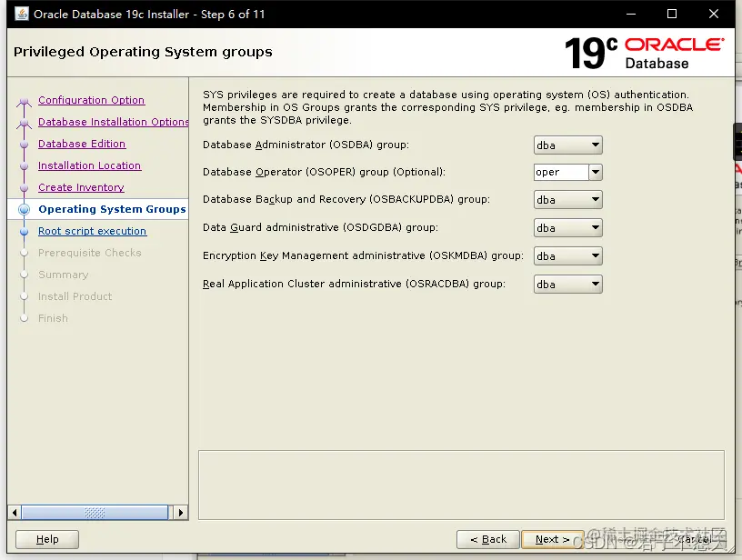The width and height of the screenshot is (742, 560).
Task: Open the Configuration Option step link
Action: pyautogui.click(x=91, y=100)
